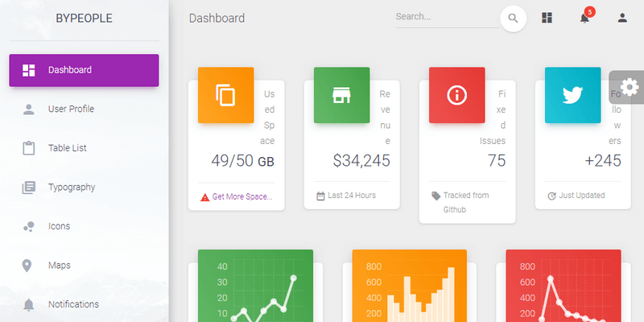Click the orange Used Space copy icon
644x322 pixels.
tap(226, 95)
